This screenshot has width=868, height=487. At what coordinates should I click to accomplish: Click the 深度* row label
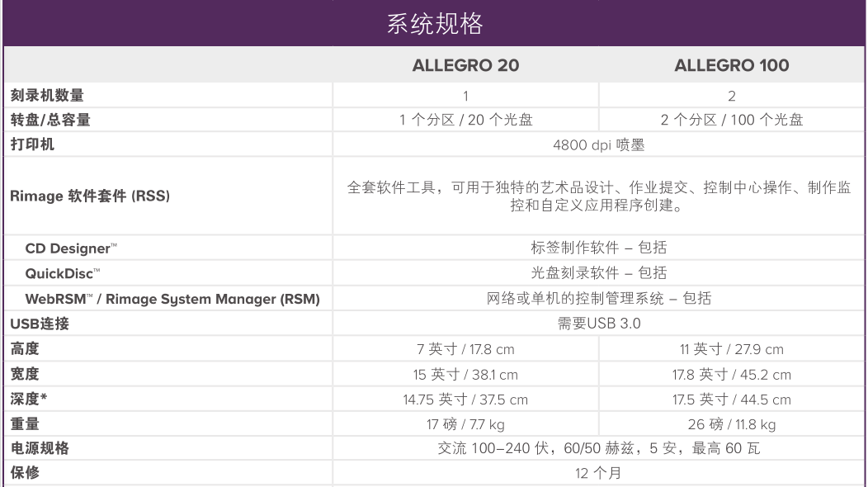29,399
